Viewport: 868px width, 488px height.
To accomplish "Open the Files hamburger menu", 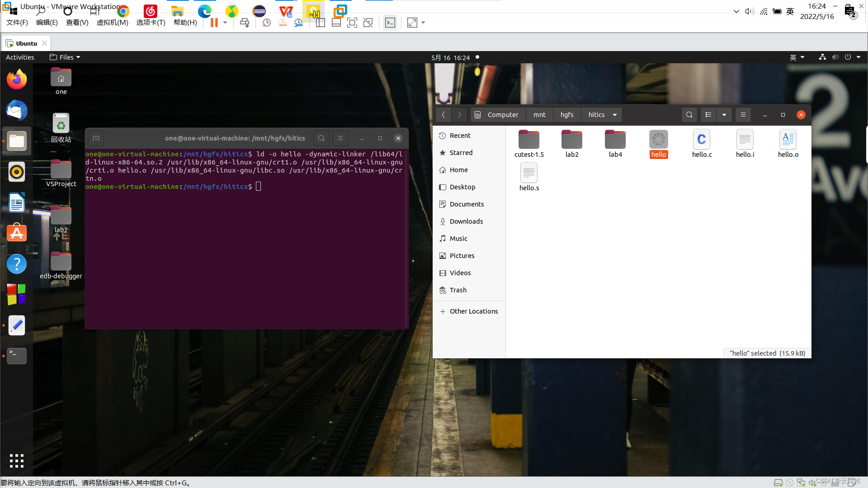I will pyautogui.click(x=743, y=115).
